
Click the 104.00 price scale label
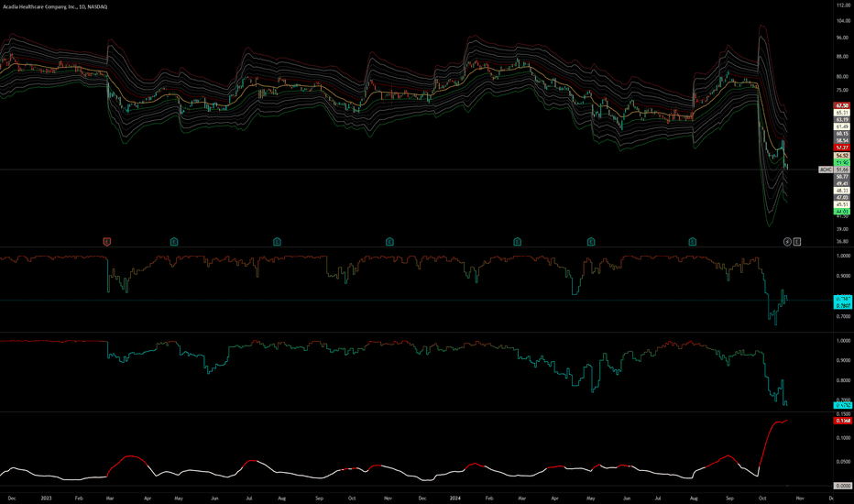tap(843, 21)
